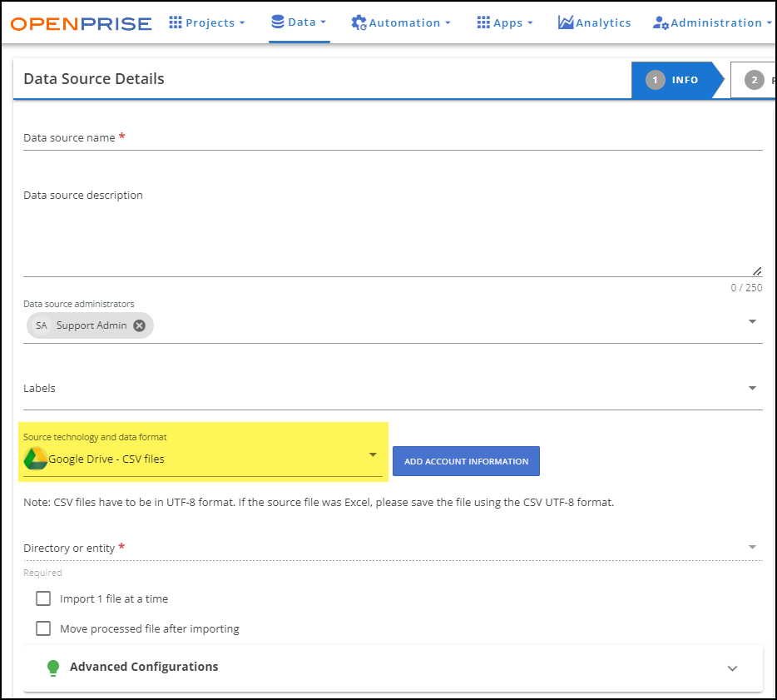Click the lightbulb icon beside Advanced Configurations
The width and height of the screenshot is (777, 700).
[x=53, y=668]
